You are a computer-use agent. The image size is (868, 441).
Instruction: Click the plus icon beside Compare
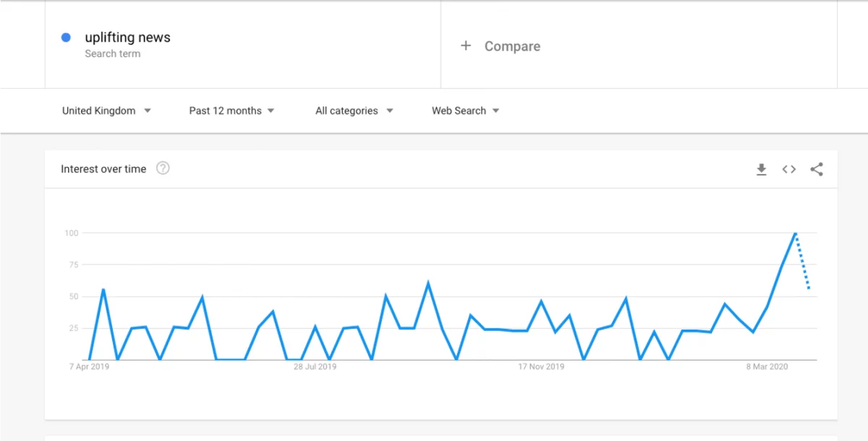tap(466, 46)
